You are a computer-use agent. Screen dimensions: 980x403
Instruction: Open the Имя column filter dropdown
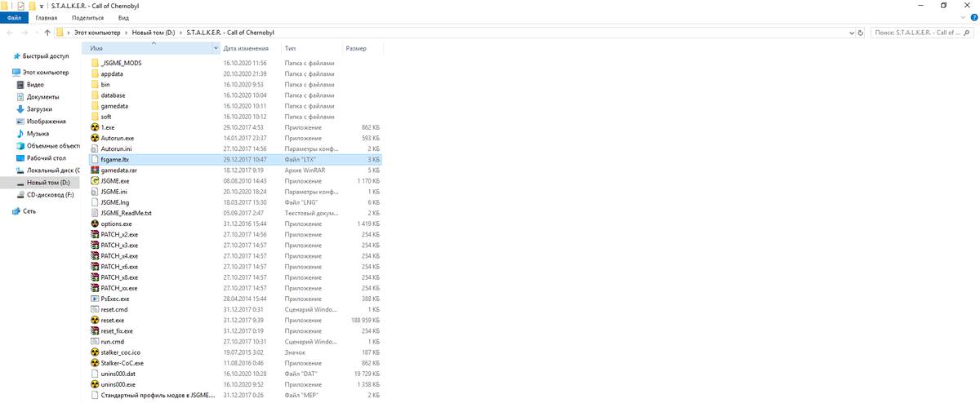pyautogui.click(x=216, y=48)
